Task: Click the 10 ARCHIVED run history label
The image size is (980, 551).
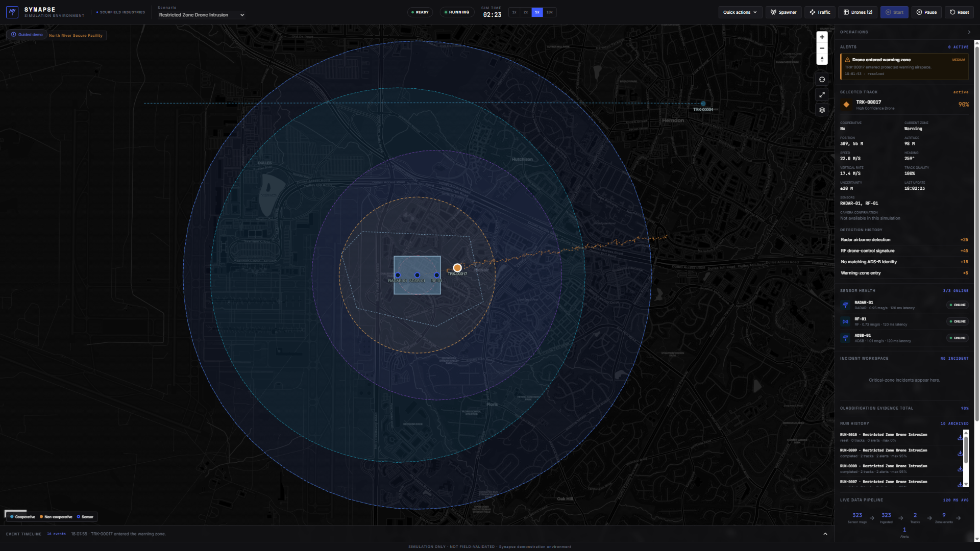Action: 954,423
